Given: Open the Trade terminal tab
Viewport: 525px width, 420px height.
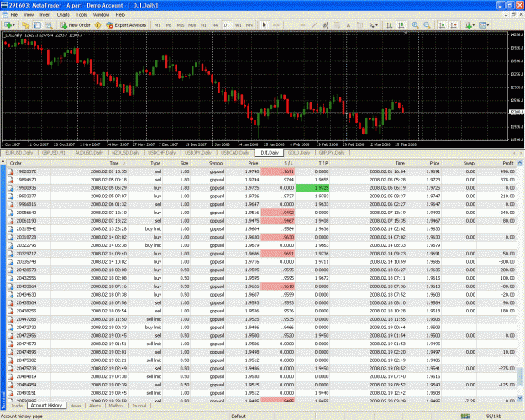Looking at the screenshot, I should (17, 406).
